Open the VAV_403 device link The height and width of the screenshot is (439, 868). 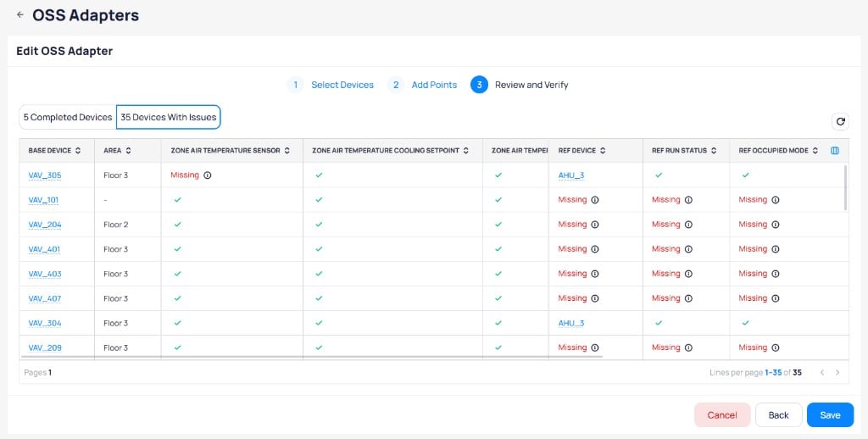pyautogui.click(x=45, y=274)
